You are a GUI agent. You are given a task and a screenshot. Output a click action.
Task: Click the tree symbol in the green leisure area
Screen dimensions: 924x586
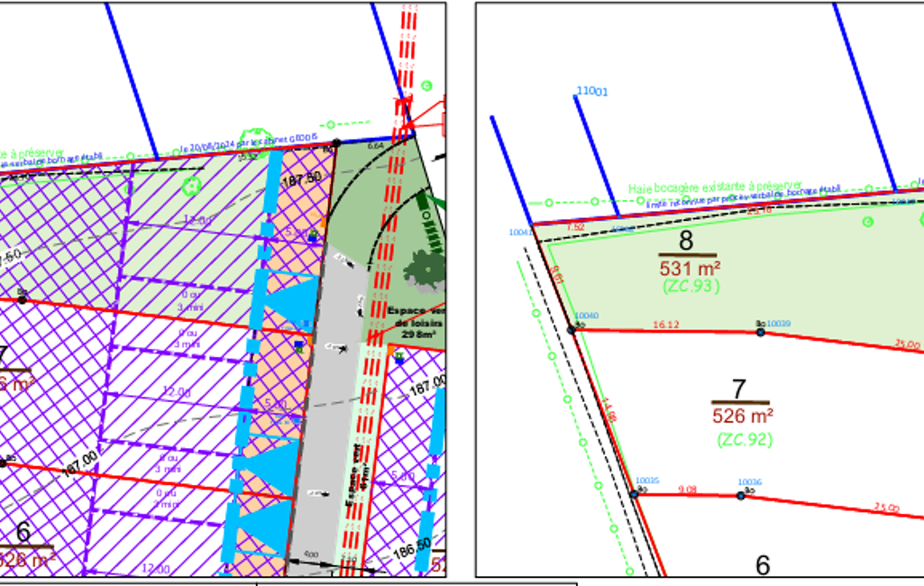pos(422,268)
